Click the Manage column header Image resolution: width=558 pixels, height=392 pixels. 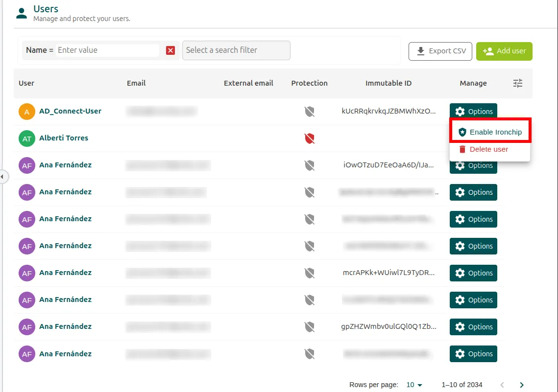point(473,83)
